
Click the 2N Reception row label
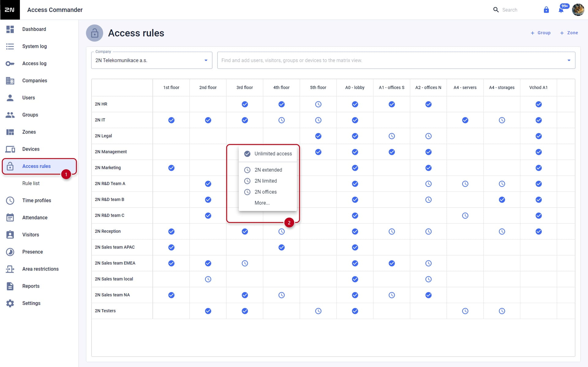[108, 231]
